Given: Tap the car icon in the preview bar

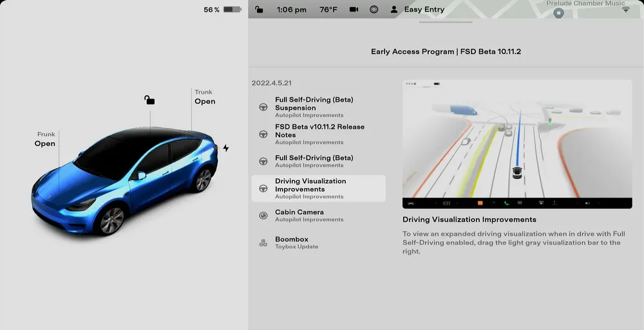Looking at the screenshot, I should [x=410, y=203].
